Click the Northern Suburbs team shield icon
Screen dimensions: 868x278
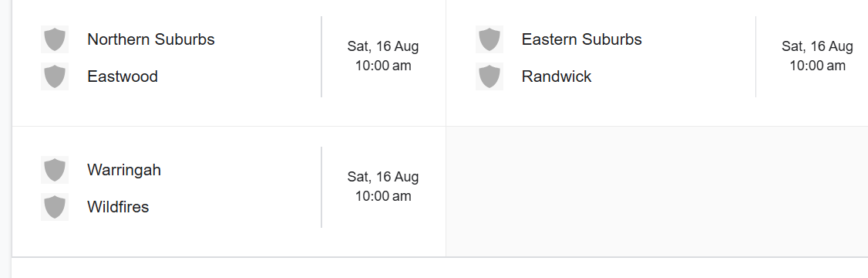click(55, 39)
